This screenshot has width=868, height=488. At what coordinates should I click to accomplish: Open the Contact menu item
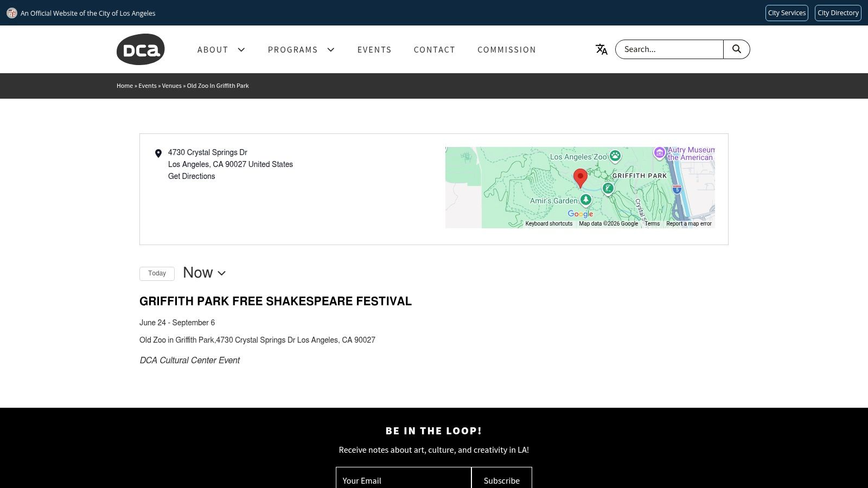tap(435, 50)
